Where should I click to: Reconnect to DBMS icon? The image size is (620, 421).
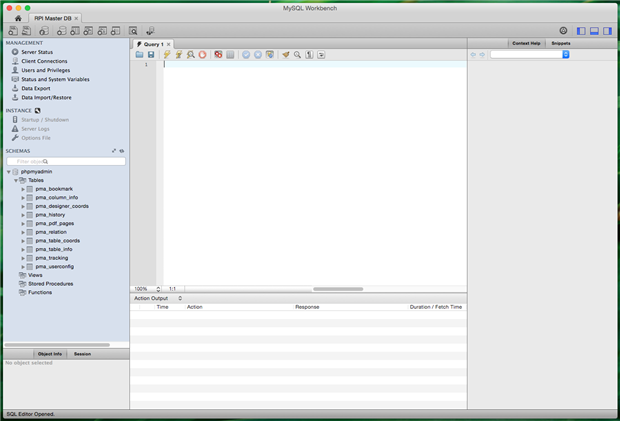pos(150,30)
